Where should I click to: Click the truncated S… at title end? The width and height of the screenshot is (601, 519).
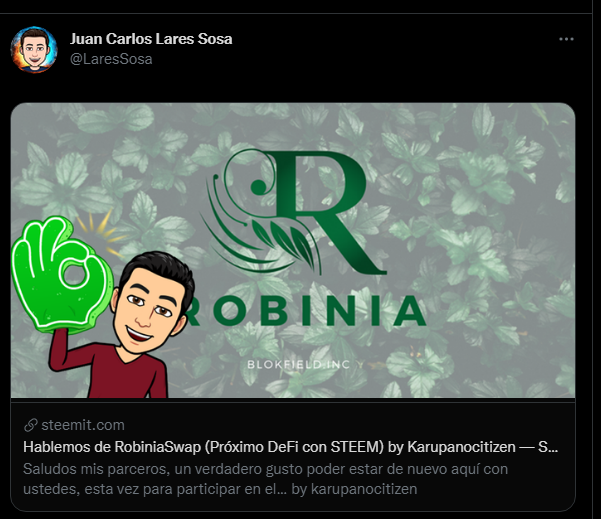548,447
